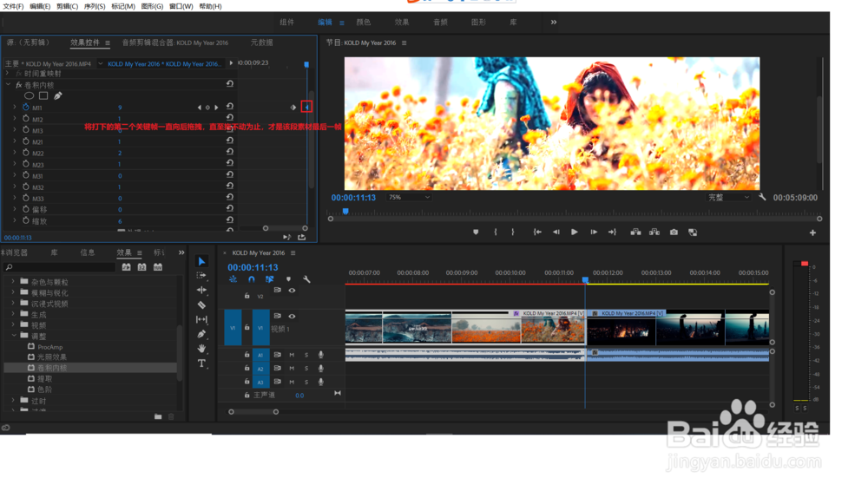This screenshot has width=868, height=491.
Task: Step forward one frame
Action: click(x=594, y=232)
